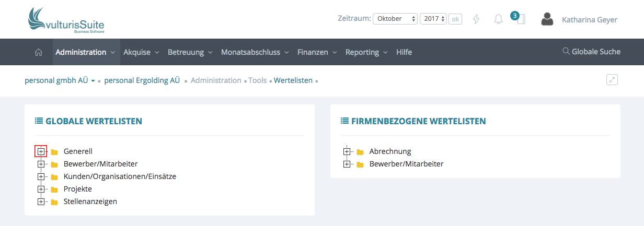Viewport: 644px width, 226px height.
Task: Click the lightning bolt icon
Action: click(476, 19)
